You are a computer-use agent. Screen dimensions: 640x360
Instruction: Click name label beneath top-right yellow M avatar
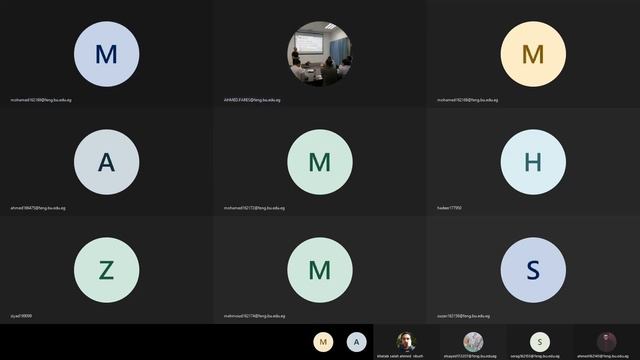pyautogui.click(x=467, y=100)
